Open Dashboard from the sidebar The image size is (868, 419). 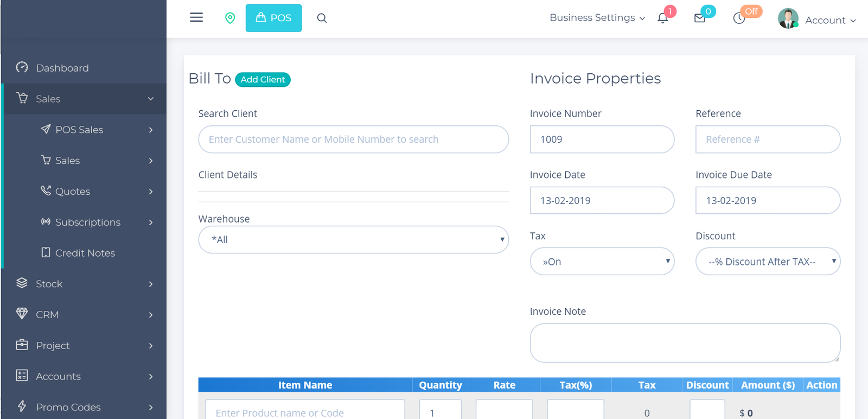62,68
